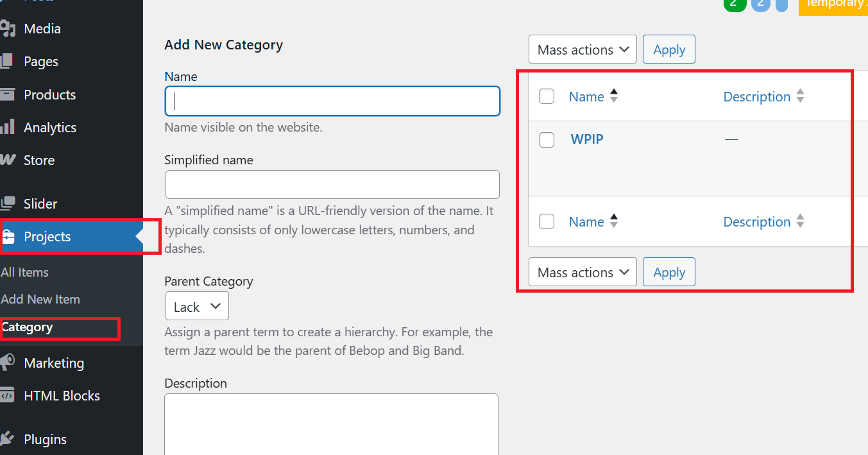Click the sort arrows beside bottom Name header
This screenshot has width=868, height=455.
click(614, 221)
